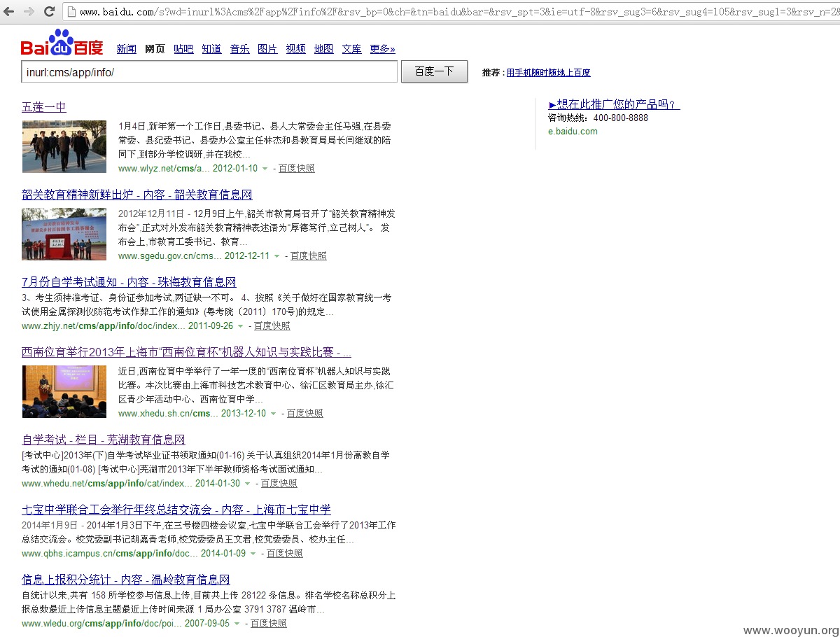Reload the page with the refresh icon
The width and height of the screenshot is (840, 637).
point(49,11)
